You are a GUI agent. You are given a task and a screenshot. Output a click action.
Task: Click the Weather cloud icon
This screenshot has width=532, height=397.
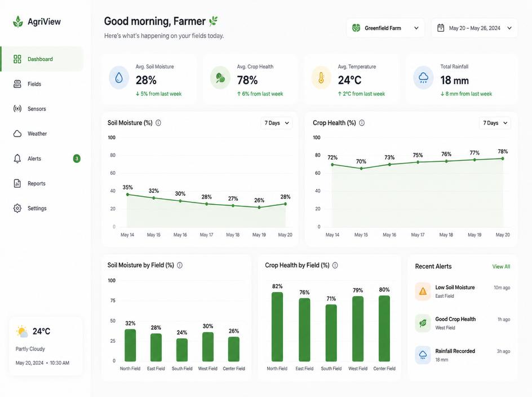17,134
